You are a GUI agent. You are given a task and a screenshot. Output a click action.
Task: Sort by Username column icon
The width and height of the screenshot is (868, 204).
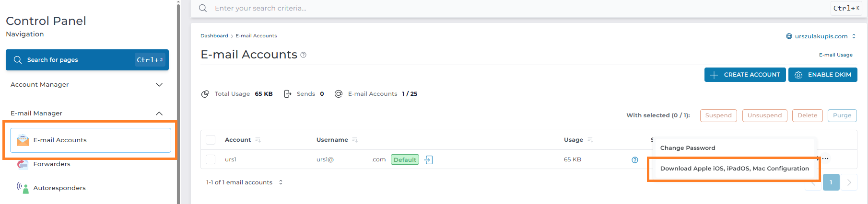click(355, 140)
